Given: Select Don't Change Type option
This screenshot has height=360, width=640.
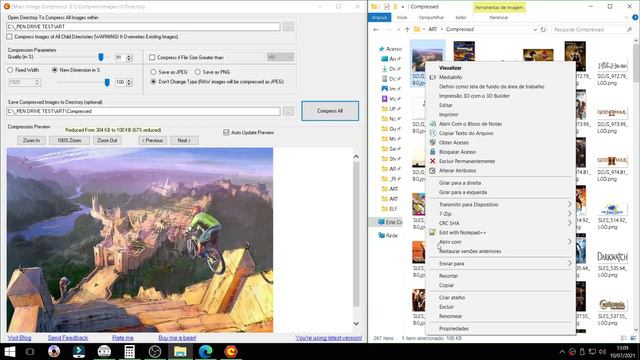Looking at the screenshot, I should (153, 82).
